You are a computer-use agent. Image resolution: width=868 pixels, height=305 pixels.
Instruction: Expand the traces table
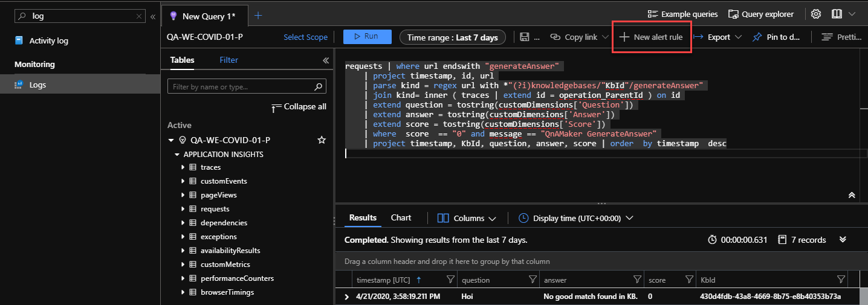(183, 167)
